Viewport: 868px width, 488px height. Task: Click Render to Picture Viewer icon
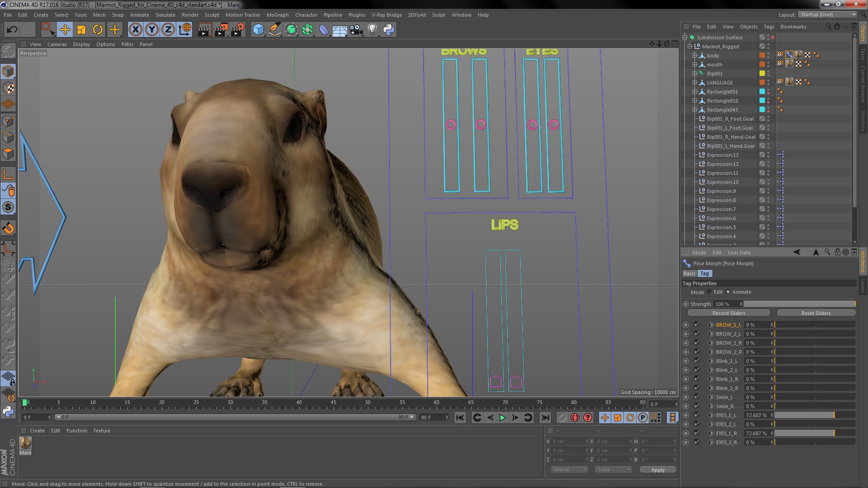221,30
